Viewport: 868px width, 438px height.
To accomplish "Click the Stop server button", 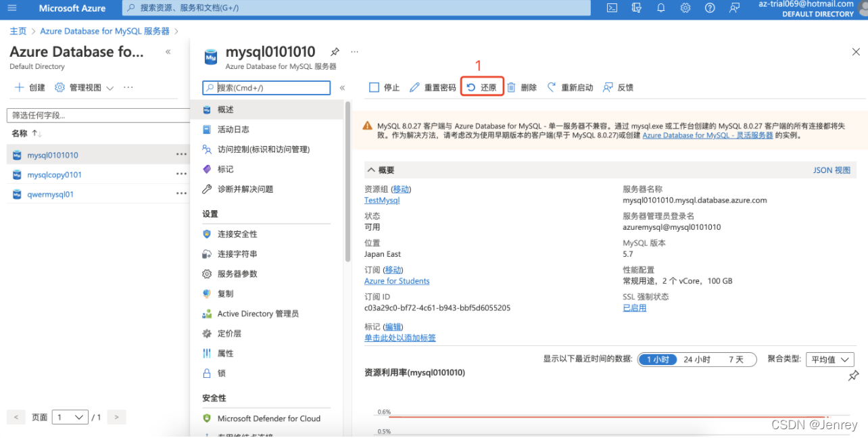I will pyautogui.click(x=384, y=88).
